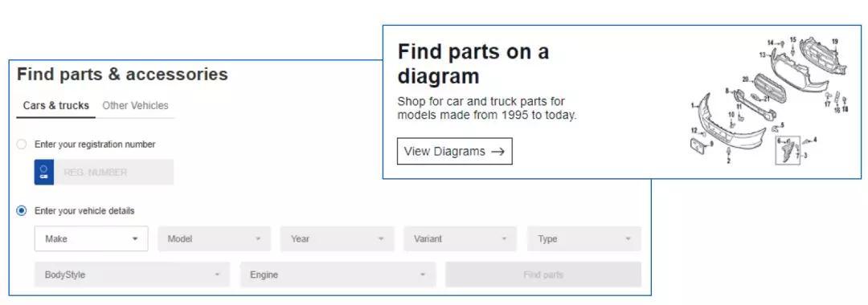This screenshot has width=868, height=305.
Task: Click the View Diagrams button
Action: coord(454,152)
